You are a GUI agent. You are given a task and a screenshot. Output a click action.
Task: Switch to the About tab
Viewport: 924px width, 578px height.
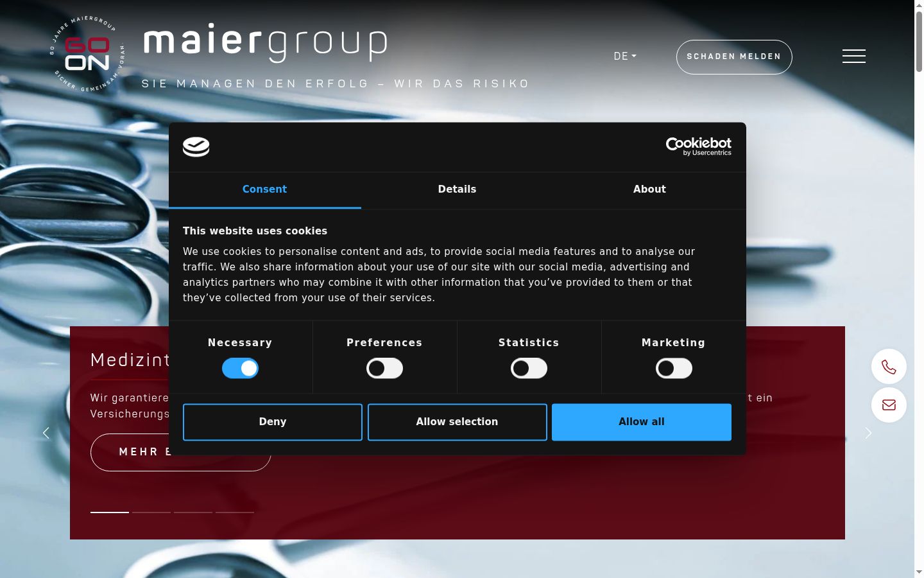tap(649, 189)
